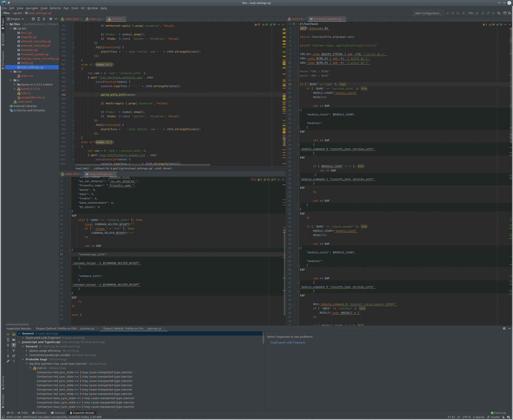
Task: Click the Git Push green arrow icon
Action: 488,13
